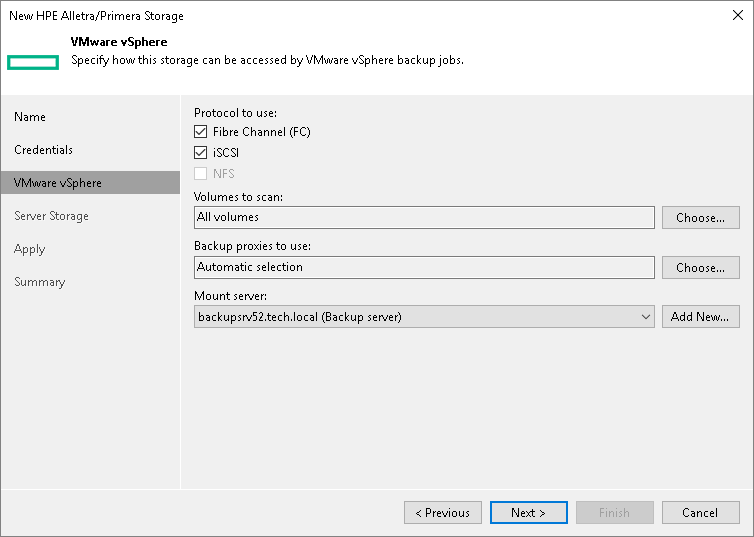The width and height of the screenshot is (754, 537).
Task: Click the Volumes to scan label
Action: (239, 197)
